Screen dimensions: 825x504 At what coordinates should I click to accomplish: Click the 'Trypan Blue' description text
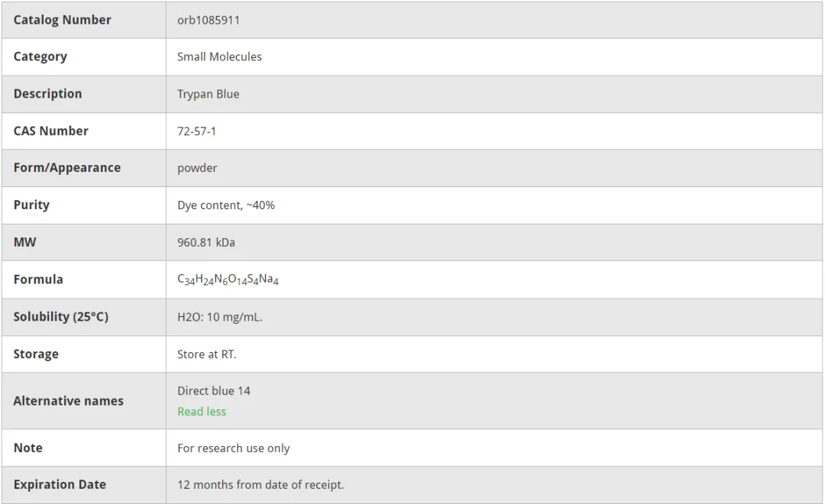208,94
